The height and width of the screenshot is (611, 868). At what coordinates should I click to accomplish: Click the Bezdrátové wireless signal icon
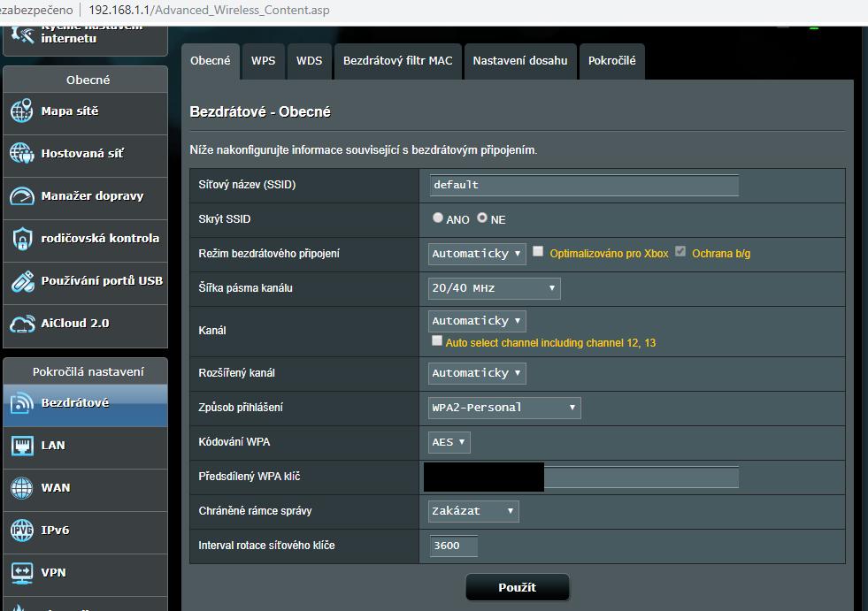(21, 403)
